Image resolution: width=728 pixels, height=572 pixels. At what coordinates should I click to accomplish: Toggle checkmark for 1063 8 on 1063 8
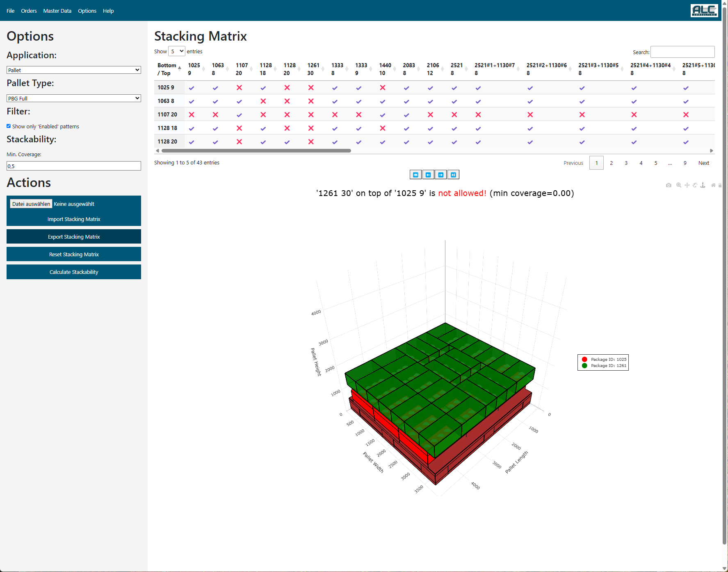click(215, 101)
